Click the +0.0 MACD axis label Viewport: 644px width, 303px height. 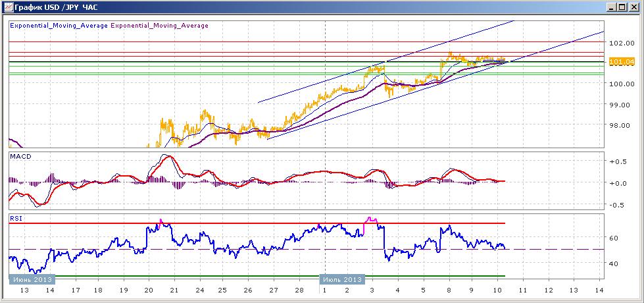pyautogui.click(x=617, y=183)
